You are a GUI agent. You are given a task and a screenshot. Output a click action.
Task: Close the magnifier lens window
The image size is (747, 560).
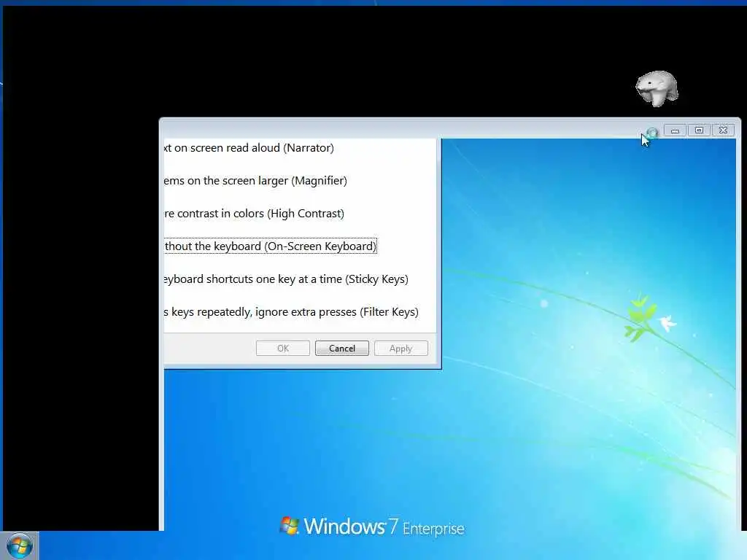[723, 131]
